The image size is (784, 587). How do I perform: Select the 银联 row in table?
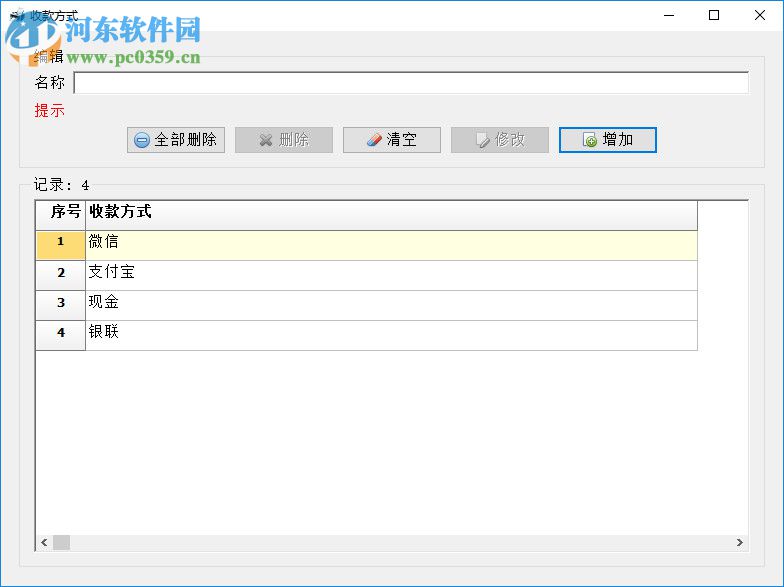click(x=392, y=336)
